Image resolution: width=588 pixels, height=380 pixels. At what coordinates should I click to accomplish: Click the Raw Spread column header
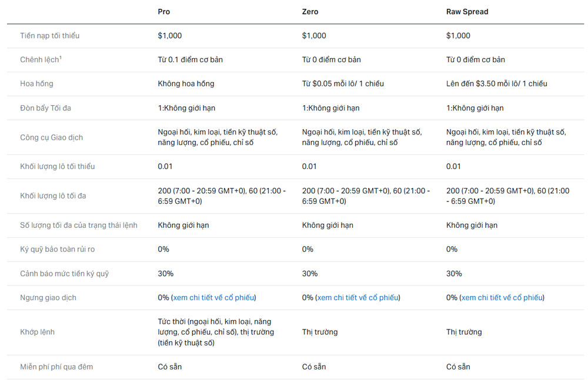pos(467,12)
